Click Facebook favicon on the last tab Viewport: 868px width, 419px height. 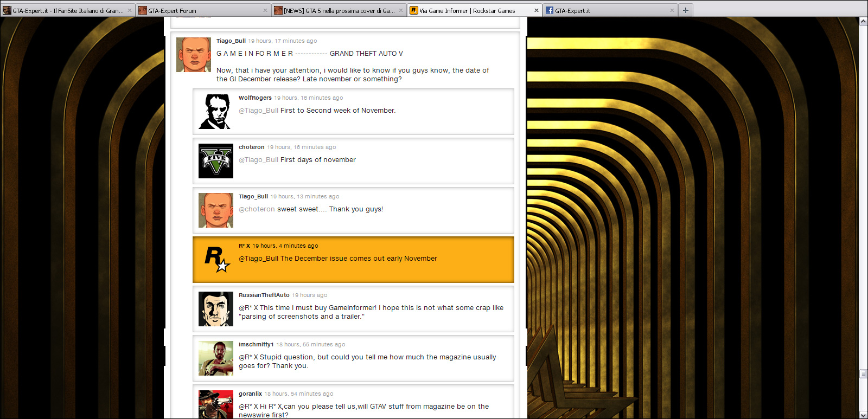click(x=549, y=10)
